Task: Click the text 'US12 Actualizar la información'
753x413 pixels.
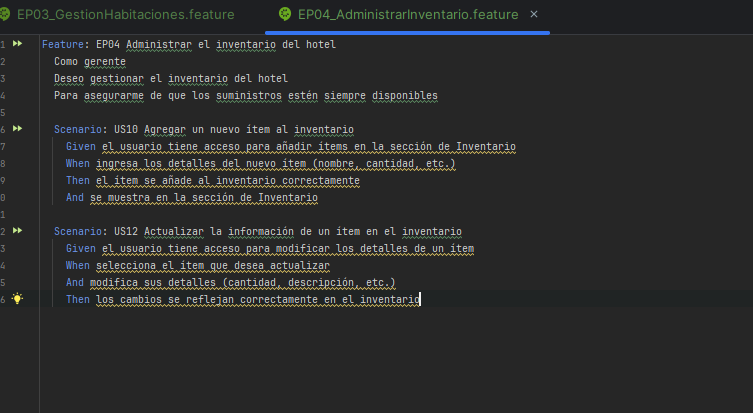Action: (204, 231)
